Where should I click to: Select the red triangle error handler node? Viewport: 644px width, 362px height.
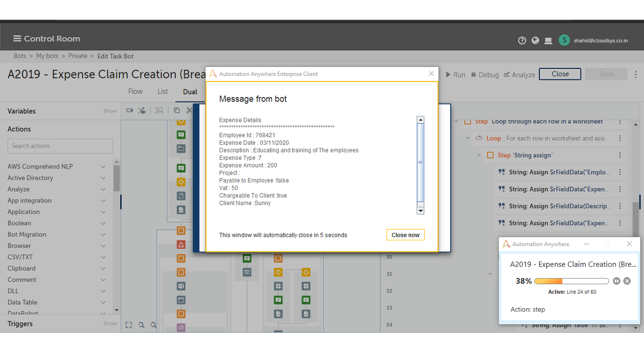click(x=181, y=244)
